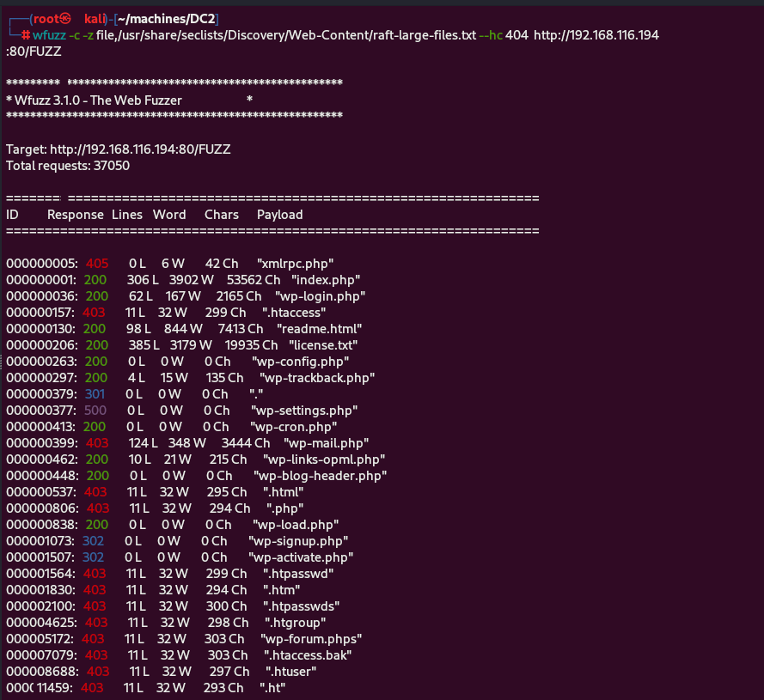The image size is (764, 700).
Task: Click the hash prompt symbol before wfuzz
Action: [26, 35]
